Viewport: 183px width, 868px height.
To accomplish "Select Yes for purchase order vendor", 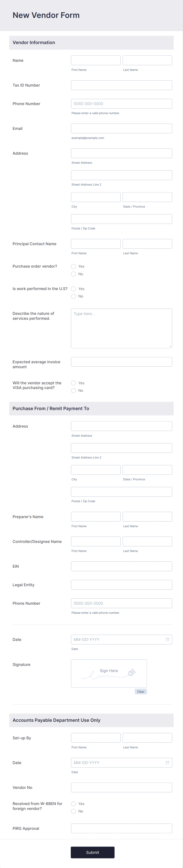I will [73, 266].
